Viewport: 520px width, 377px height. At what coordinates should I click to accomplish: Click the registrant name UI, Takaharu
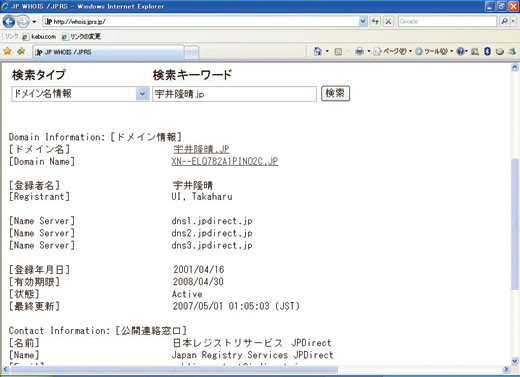click(202, 197)
